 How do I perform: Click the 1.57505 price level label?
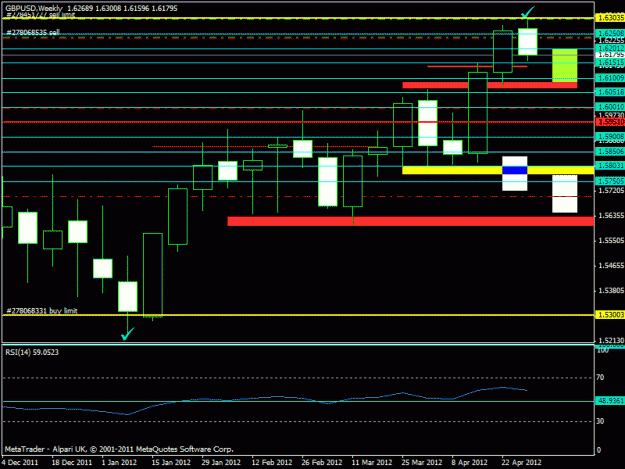(609, 181)
